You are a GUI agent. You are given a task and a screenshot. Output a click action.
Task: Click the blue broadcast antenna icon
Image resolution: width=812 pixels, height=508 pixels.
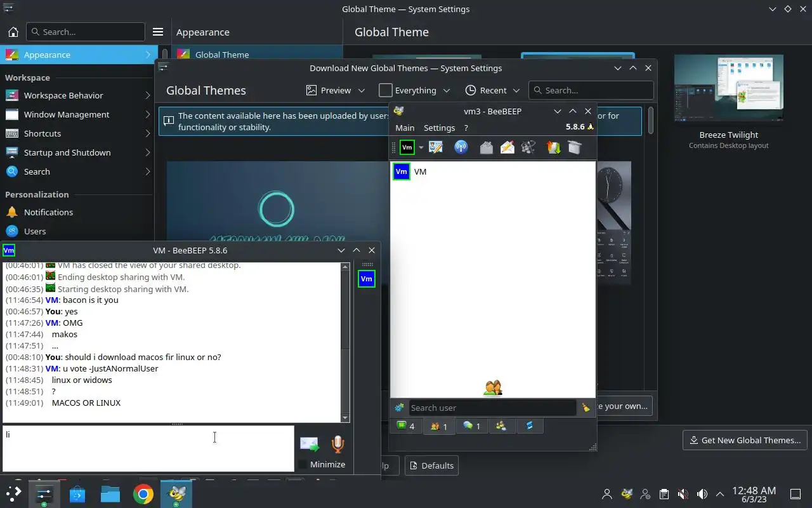point(461,147)
